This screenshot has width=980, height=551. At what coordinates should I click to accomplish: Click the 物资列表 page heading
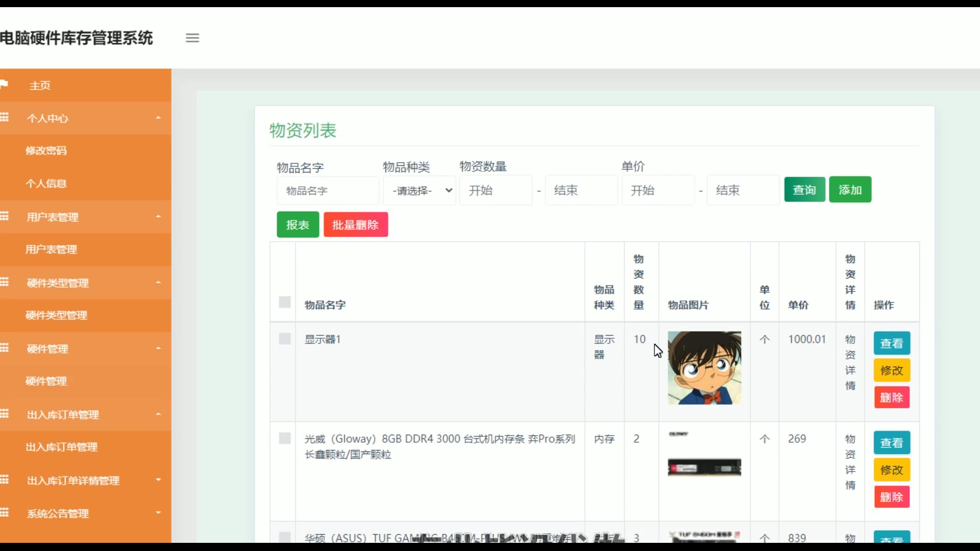pyautogui.click(x=303, y=131)
